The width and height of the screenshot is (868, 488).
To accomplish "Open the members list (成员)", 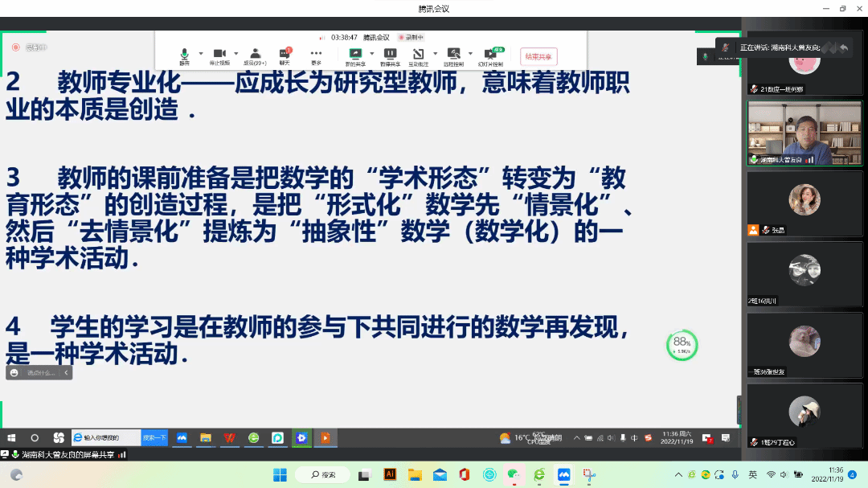I will [255, 55].
